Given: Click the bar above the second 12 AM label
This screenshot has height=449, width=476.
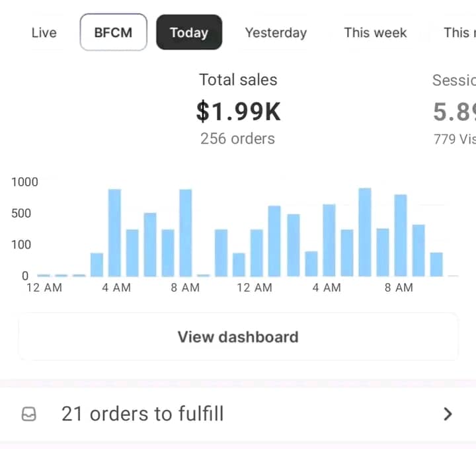Looking at the screenshot, I should 257,253.
